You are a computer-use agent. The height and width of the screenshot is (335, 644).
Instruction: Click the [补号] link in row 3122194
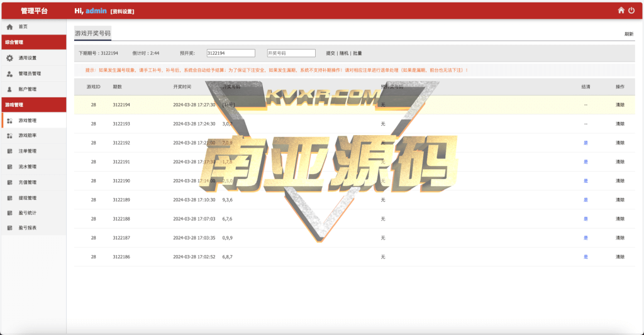coord(228,105)
